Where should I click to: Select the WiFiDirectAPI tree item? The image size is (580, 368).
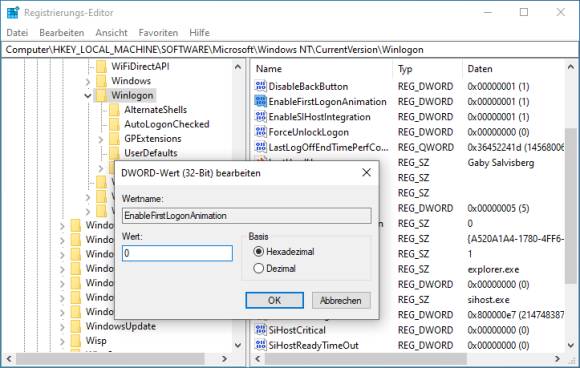coord(140,67)
